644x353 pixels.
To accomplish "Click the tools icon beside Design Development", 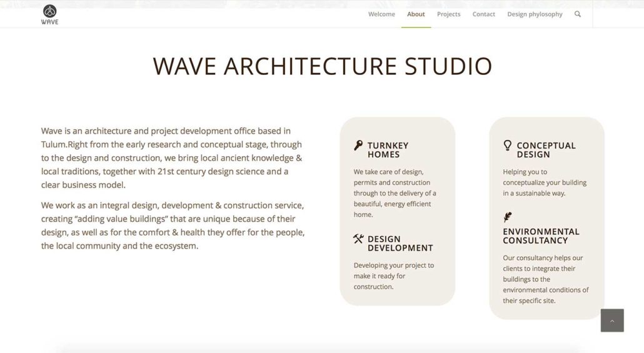I will [358, 239].
